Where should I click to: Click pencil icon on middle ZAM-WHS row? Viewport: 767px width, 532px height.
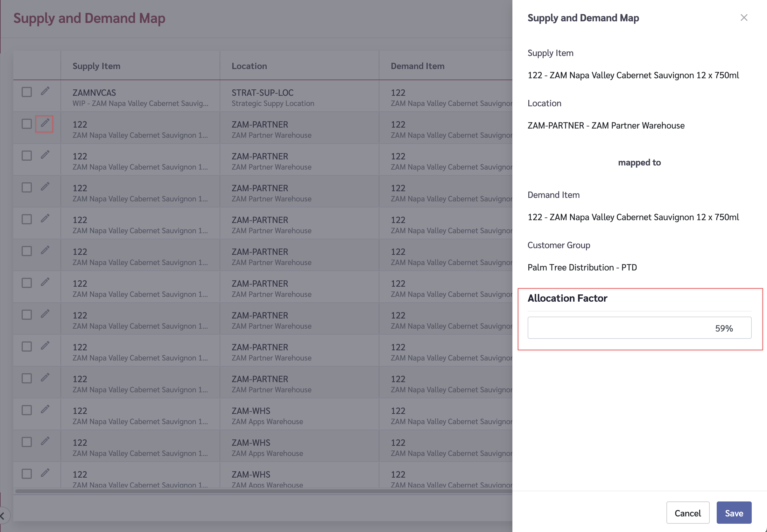click(45, 441)
